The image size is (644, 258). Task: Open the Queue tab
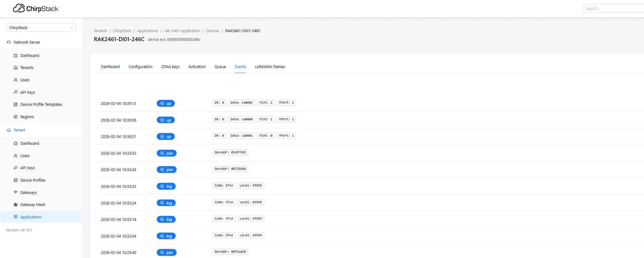tap(220, 67)
